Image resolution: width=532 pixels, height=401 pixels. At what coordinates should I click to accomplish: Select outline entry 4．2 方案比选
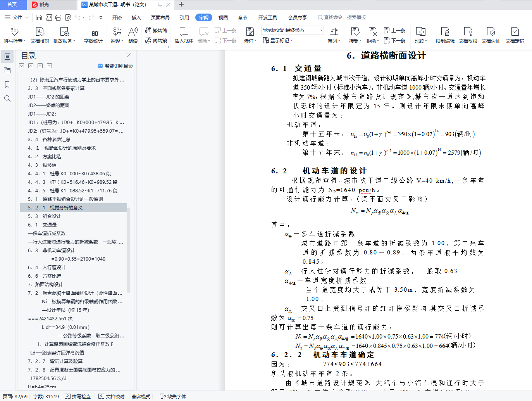[x=45, y=157]
